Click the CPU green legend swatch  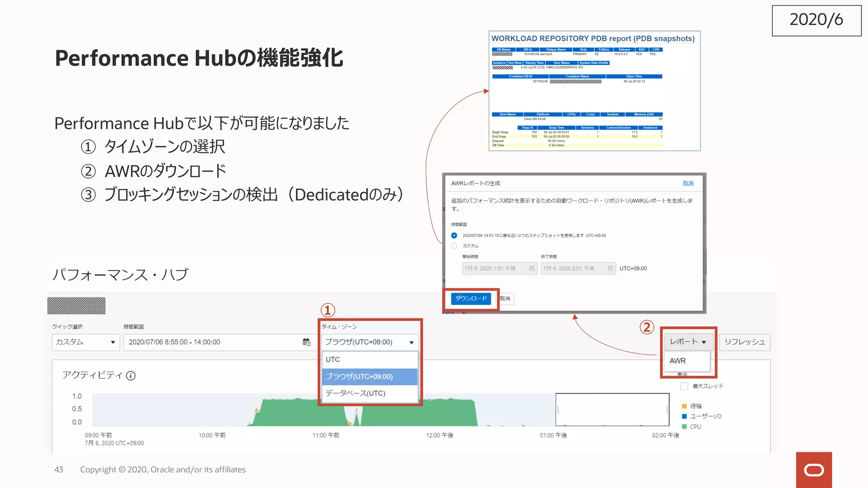684,427
